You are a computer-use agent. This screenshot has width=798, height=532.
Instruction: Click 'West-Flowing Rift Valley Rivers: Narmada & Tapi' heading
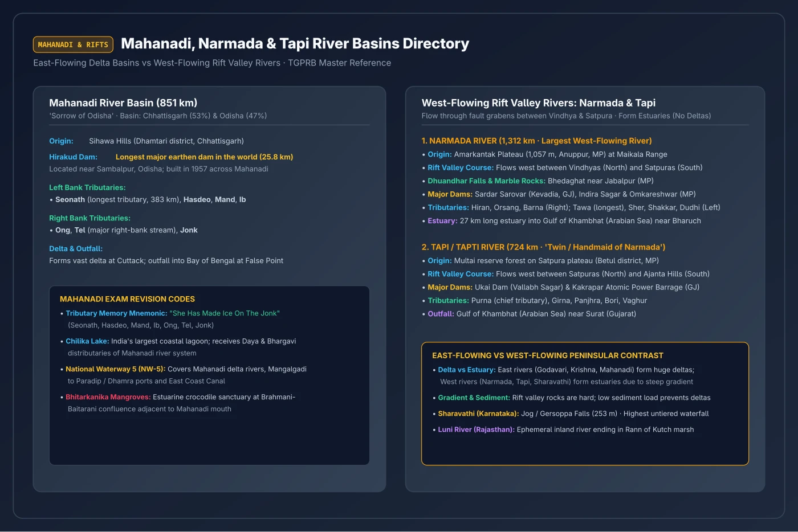click(539, 103)
